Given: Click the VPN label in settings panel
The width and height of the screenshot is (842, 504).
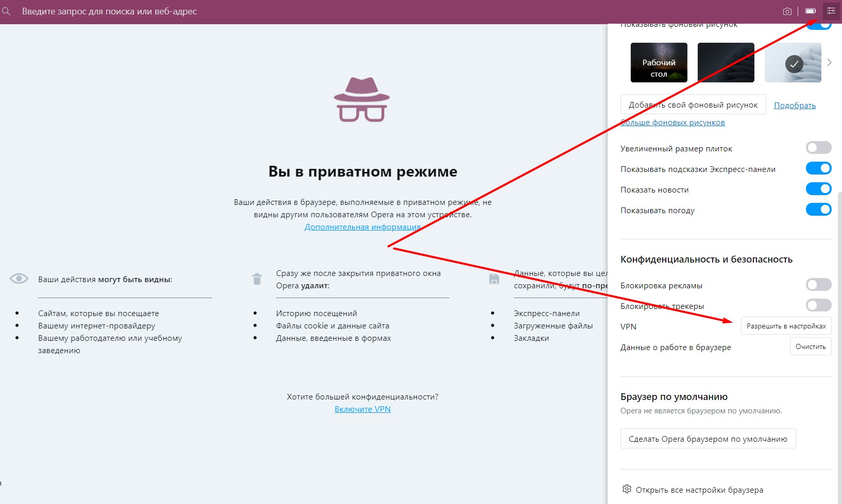Looking at the screenshot, I should pos(628,326).
